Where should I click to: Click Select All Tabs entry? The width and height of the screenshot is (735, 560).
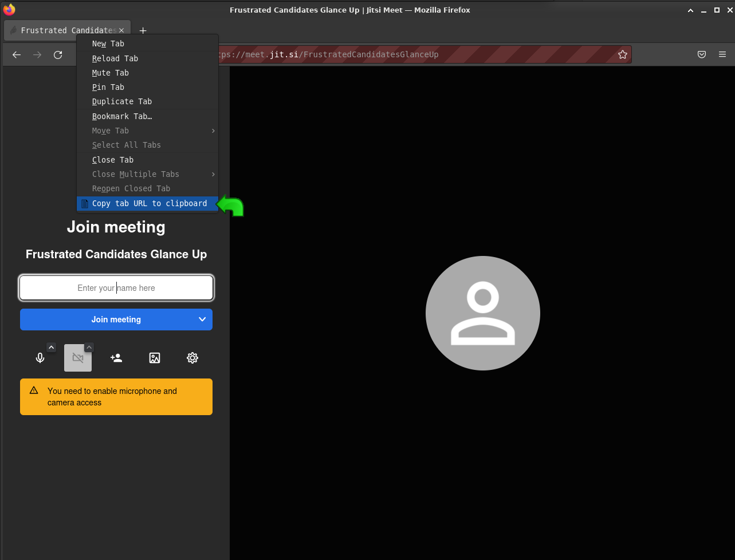[147, 145]
